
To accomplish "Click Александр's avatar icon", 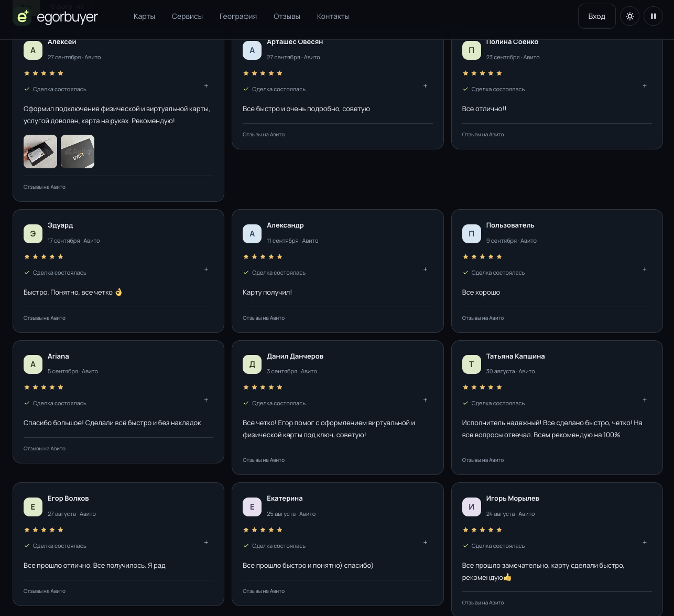I will pyautogui.click(x=252, y=233).
